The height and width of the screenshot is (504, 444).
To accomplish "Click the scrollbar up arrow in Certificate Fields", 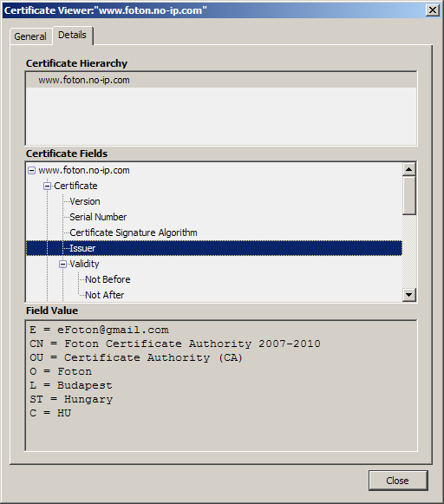I will [x=409, y=169].
